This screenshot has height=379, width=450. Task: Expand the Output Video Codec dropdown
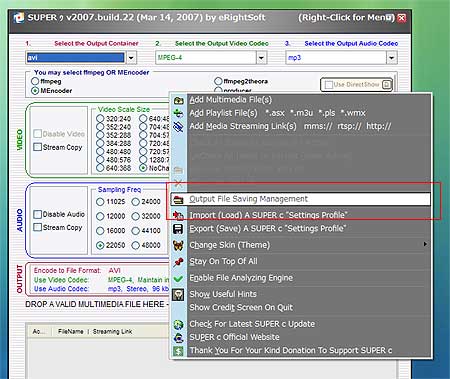(x=261, y=58)
